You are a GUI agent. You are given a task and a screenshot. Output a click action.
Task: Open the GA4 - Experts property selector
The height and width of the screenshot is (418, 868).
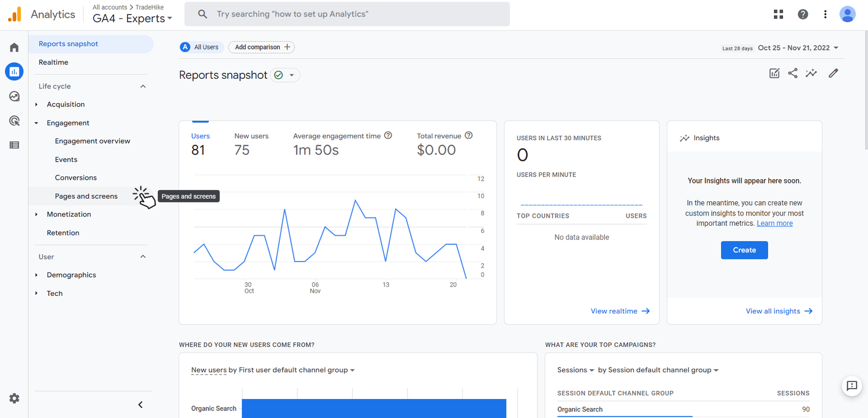coord(132,18)
